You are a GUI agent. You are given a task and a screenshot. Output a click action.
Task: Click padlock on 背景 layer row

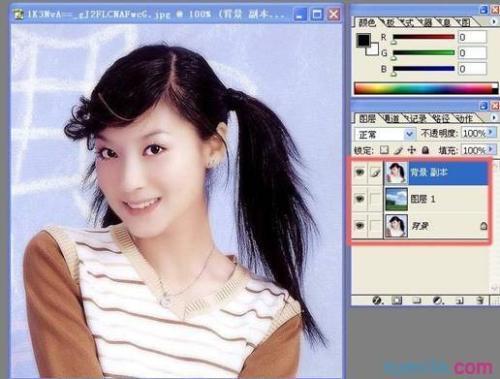click(x=483, y=226)
